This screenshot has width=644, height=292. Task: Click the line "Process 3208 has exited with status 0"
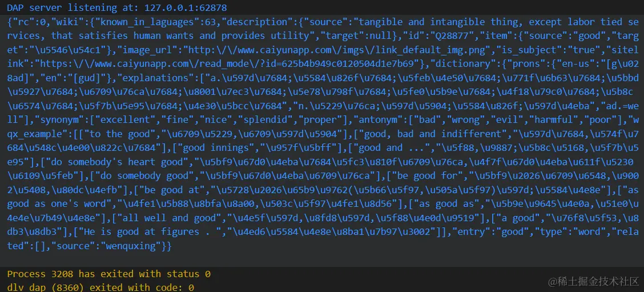point(109,274)
